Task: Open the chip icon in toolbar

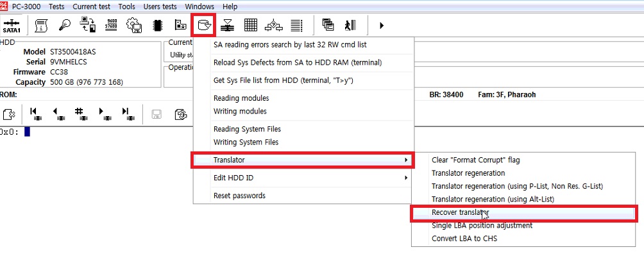Action: pyautogui.click(x=157, y=26)
